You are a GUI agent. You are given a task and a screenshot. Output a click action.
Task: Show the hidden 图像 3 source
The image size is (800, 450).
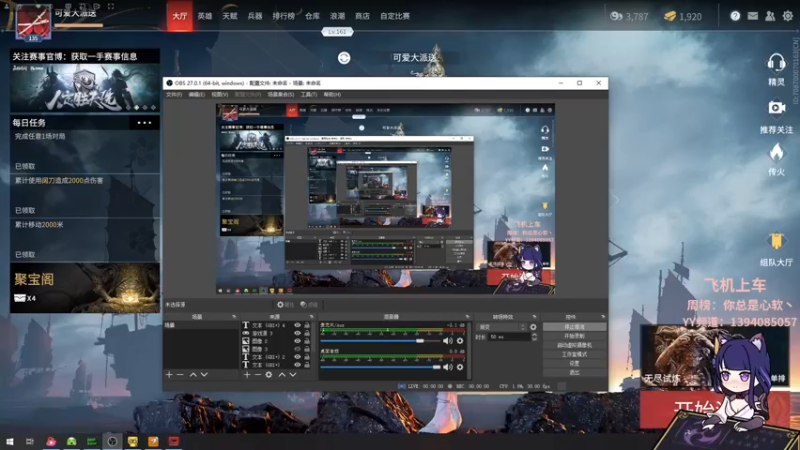click(x=297, y=349)
